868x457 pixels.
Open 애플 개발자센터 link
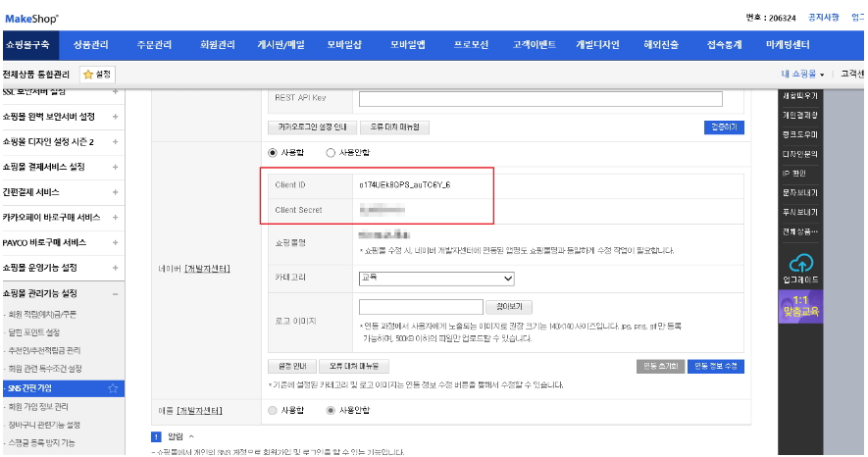pyautogui.click(x=199, y=411)
